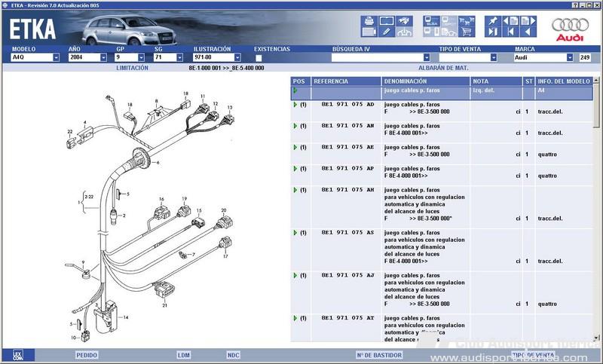
Task: Click green arrow for 8E1 971 075 AH
Action: 295,190
